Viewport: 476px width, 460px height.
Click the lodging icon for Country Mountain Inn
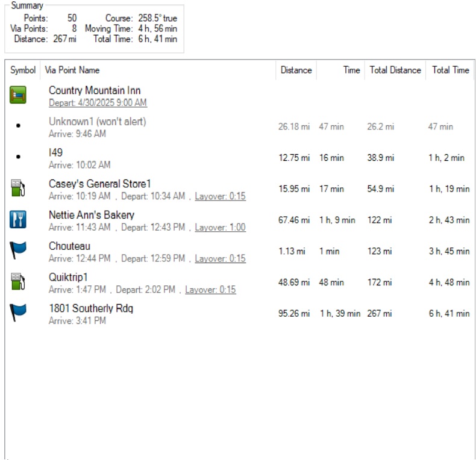click(x=18, y=95)
